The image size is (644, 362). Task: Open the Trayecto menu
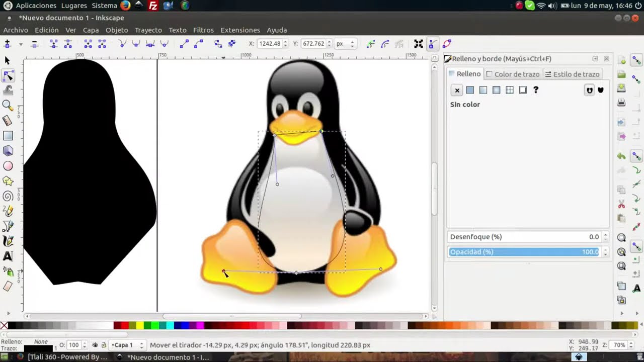pyautogui.click(x=148, y=30)
